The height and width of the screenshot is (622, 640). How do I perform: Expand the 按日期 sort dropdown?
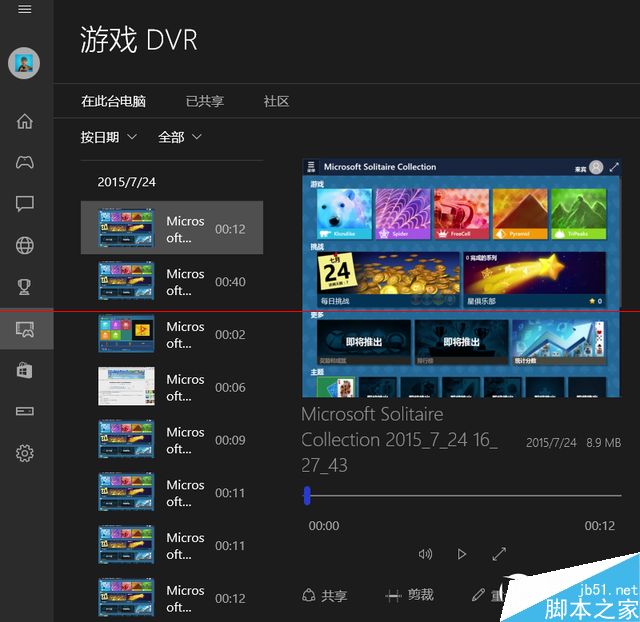tap(108, 137)
